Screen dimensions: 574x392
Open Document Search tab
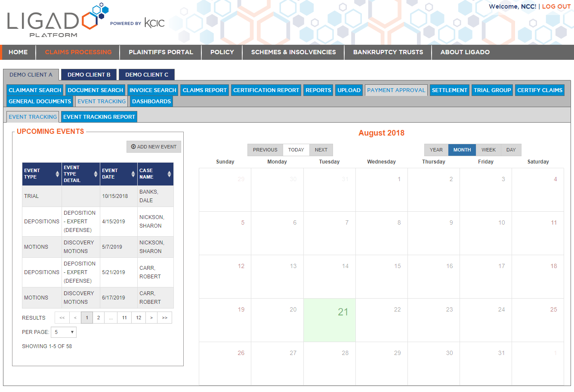click(96, 90)
